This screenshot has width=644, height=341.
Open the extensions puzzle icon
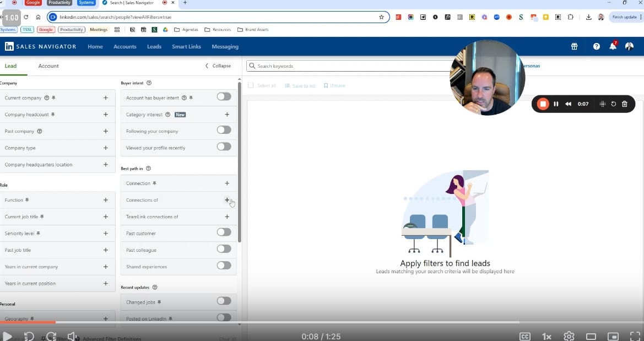point(571,17)
